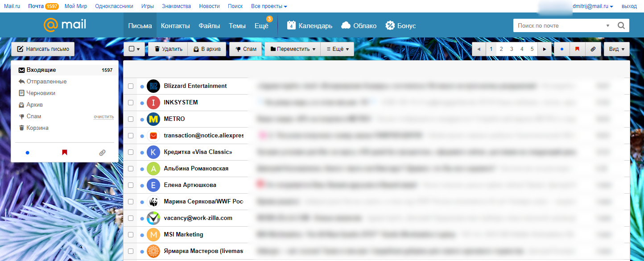Viewport: 644px width, 261px height.
Task: Open email from Елена Артюшкова
Action: pyautogui.click(x=376, y=185)
